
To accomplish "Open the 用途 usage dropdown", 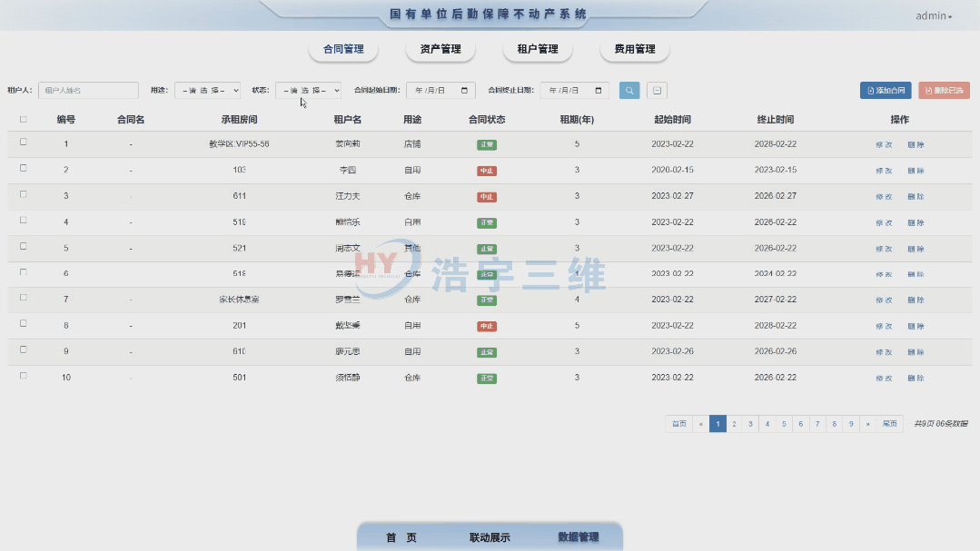I will (x=207, y=91).
